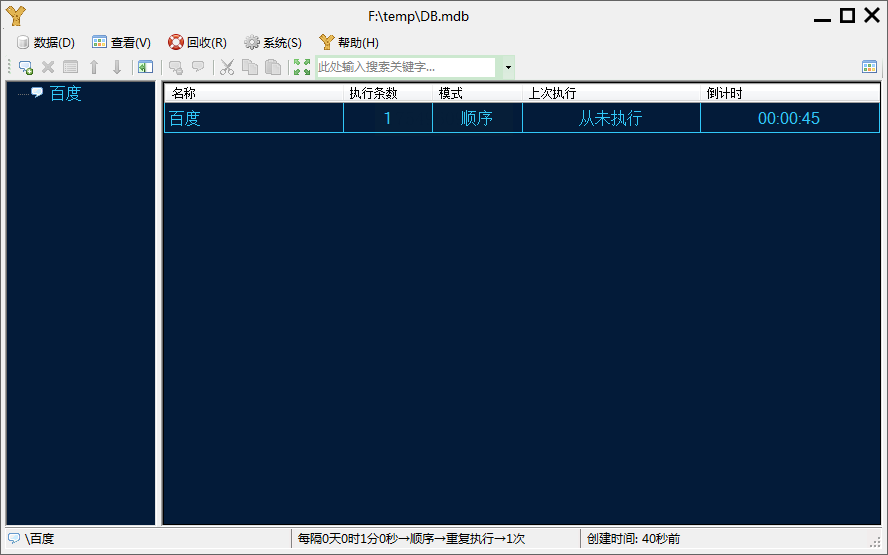Click the execution count cell showing 1
Screen dimensions: 888x555
pyautogui.click(x=388, y=118)
